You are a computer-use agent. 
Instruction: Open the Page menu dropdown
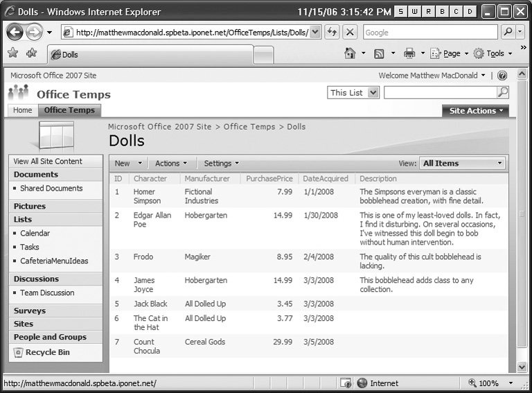tap(449, 53)
